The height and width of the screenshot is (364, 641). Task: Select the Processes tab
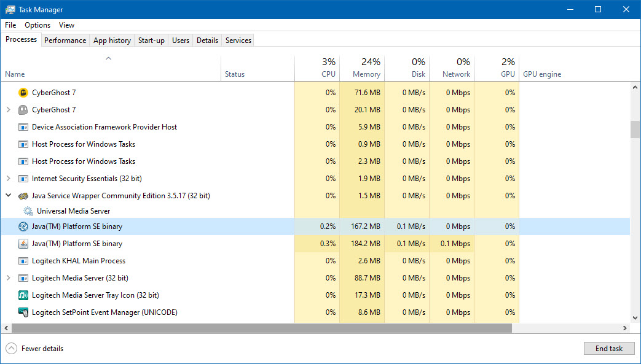point(22,39)
